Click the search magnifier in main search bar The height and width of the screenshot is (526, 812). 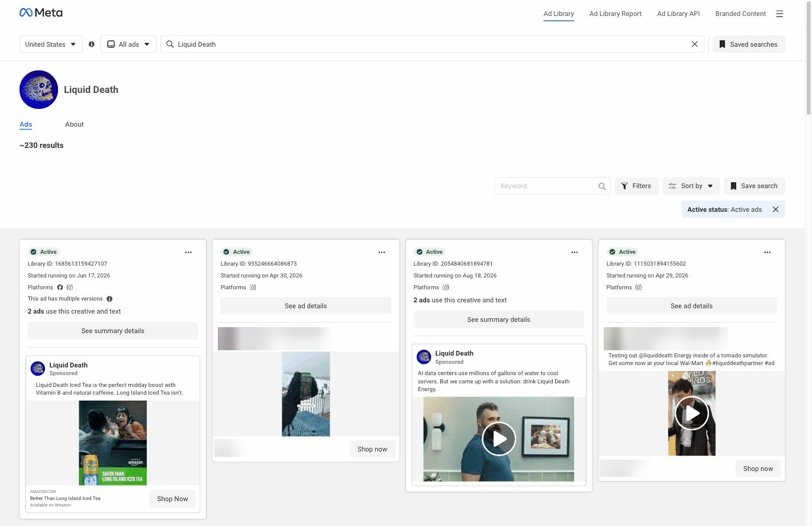[170, 44]
